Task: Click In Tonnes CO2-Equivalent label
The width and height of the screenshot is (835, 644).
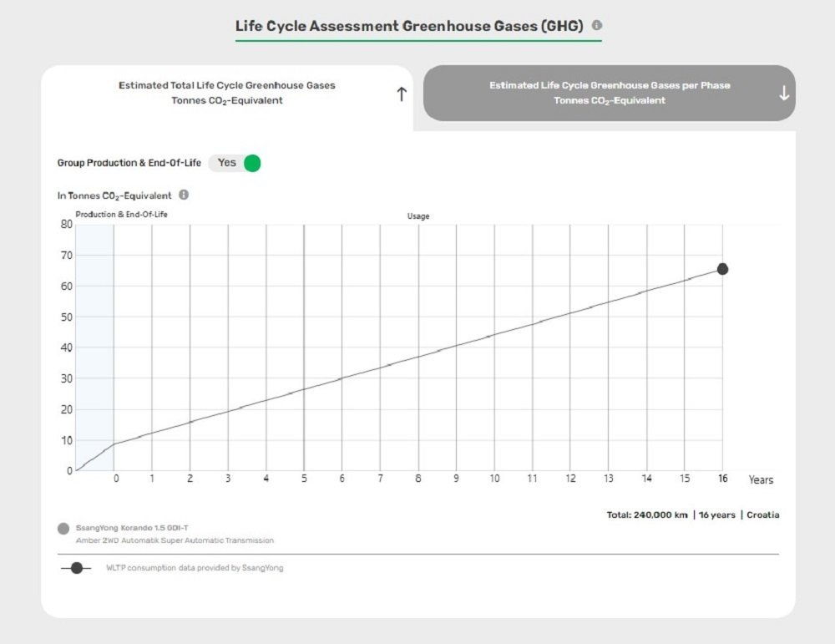Action: pyautogui.click(x=114, y=195)
